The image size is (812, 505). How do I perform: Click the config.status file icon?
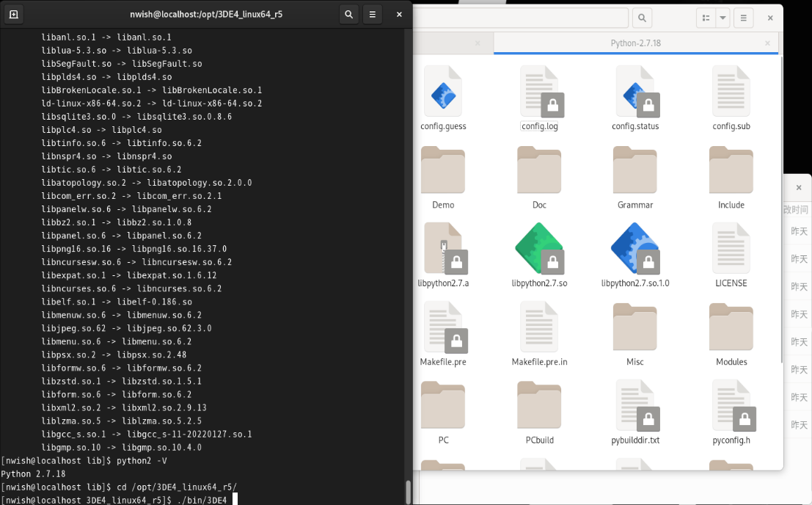coord(635,92)
